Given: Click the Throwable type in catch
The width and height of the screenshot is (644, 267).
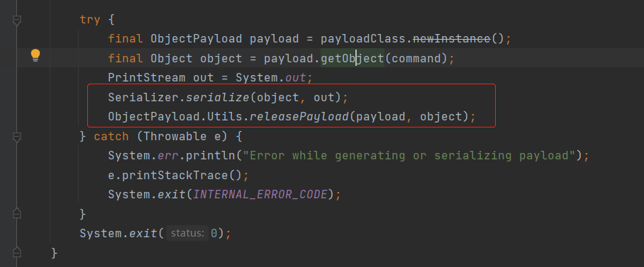Looking at the screenshot, I should click(174, 136).
